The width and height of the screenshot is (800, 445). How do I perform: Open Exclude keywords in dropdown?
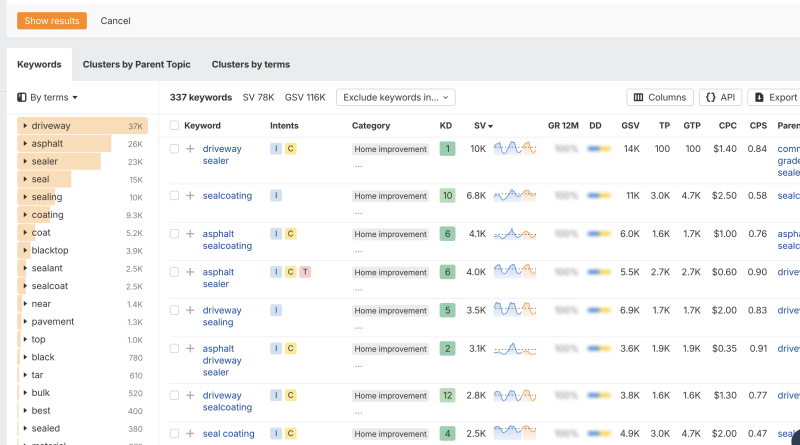pyautogui.click(x=395, y=97)
